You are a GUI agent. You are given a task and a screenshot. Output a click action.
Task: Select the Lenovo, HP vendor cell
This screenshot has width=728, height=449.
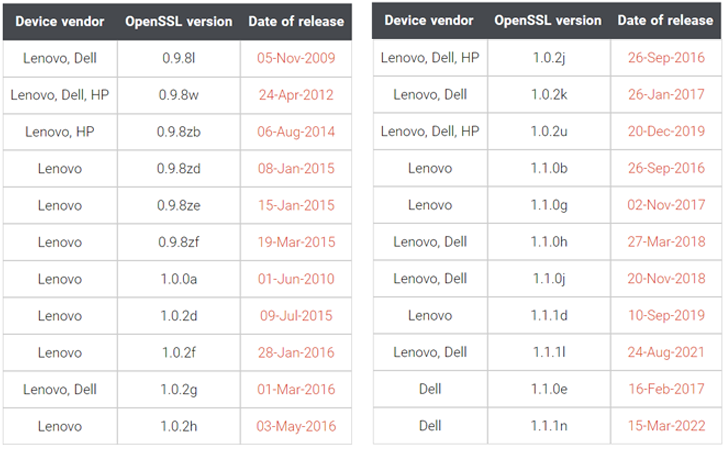(59, 132)
